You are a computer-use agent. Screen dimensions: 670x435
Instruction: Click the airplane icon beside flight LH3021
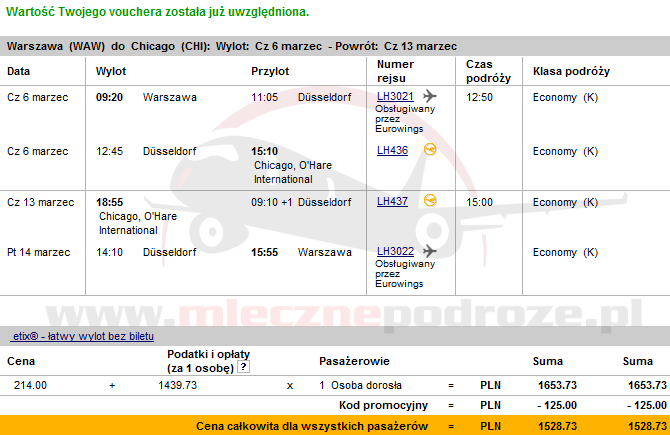(x=430, y=96)
